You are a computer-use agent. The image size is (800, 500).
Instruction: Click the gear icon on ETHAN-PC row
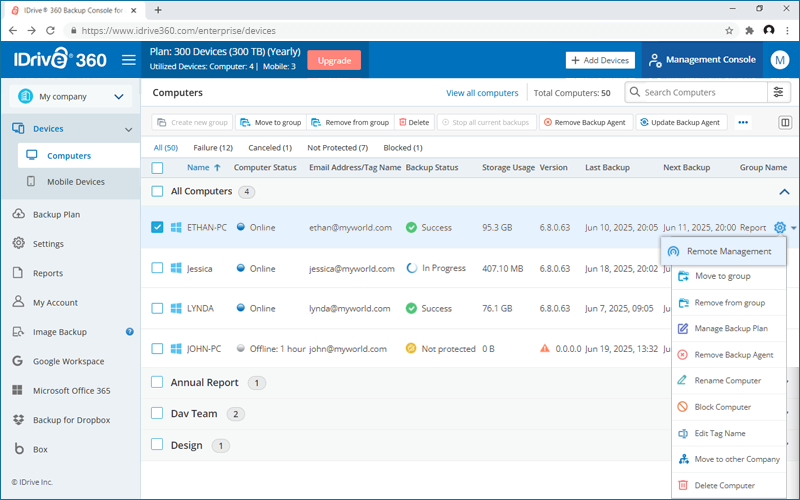(x=780, y=228)
